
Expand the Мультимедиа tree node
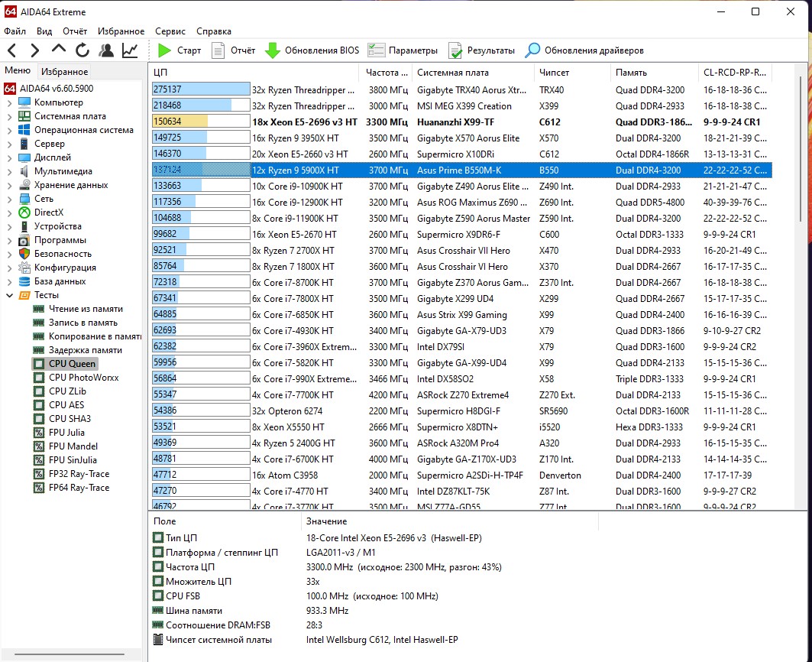9,171
